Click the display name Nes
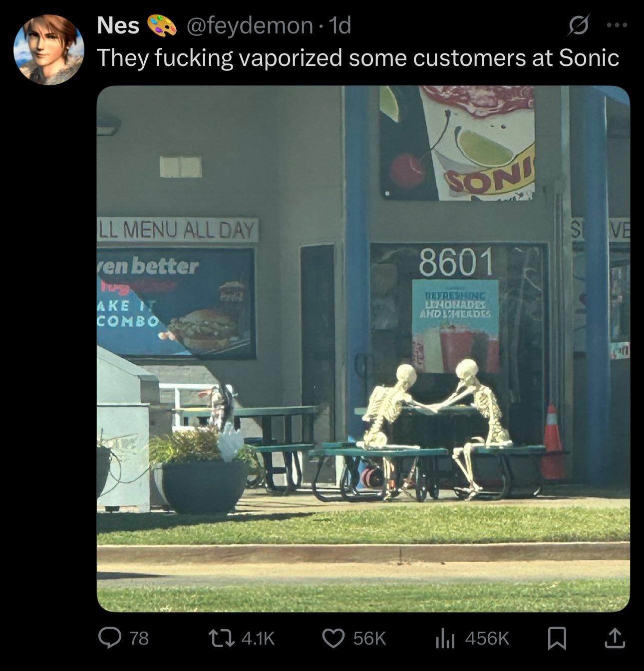This screenshot has width=644, height=671. coord(118,25)
